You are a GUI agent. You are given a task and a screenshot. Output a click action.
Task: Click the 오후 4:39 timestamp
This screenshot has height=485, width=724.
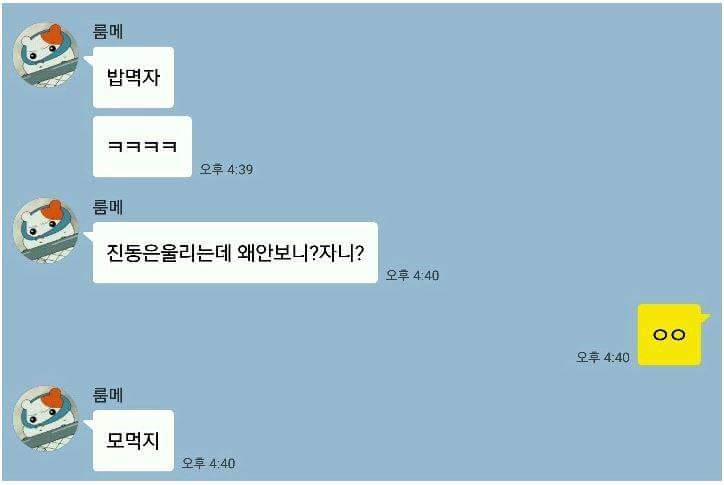tap(226, 169)
